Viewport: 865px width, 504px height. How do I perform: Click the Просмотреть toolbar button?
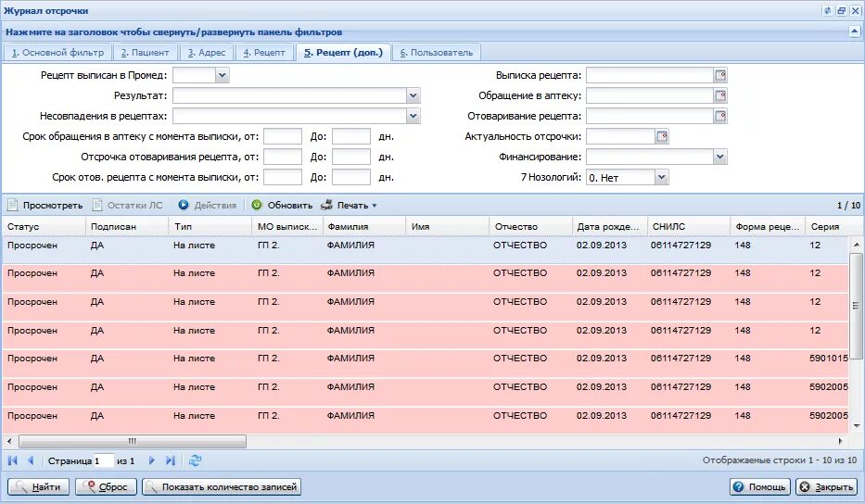pyautogui.click(x=45, y=205)
